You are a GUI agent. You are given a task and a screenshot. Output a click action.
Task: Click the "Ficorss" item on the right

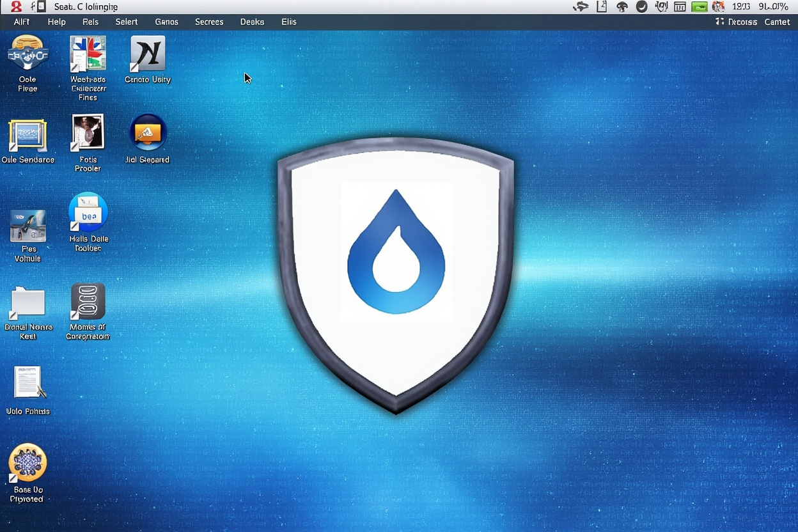[737, 22]
